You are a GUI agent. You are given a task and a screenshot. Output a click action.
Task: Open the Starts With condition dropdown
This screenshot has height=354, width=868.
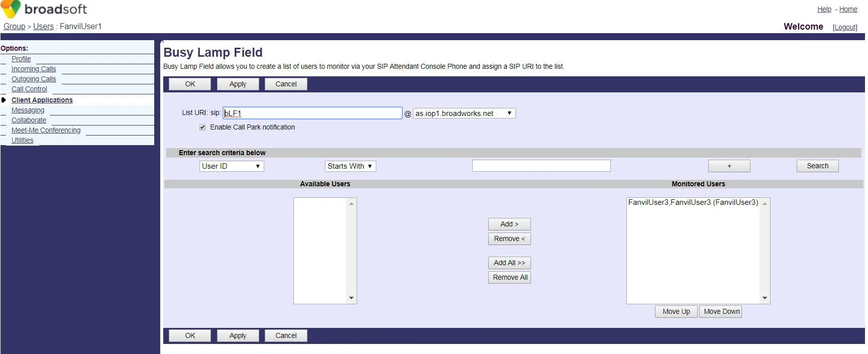click(x=350, y=166)
